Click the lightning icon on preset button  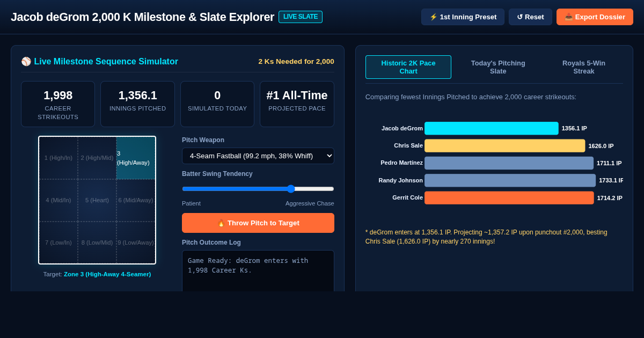(x=434, y=17)
